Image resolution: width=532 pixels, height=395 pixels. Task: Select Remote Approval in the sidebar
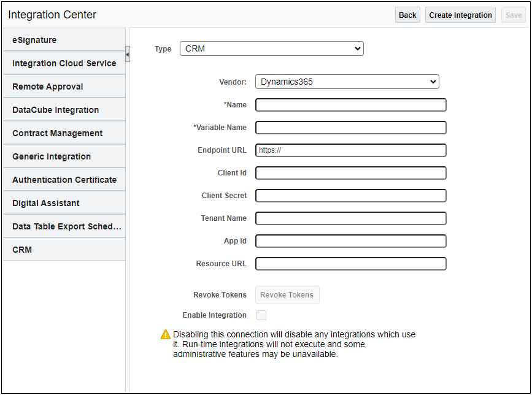coord(64,86)
